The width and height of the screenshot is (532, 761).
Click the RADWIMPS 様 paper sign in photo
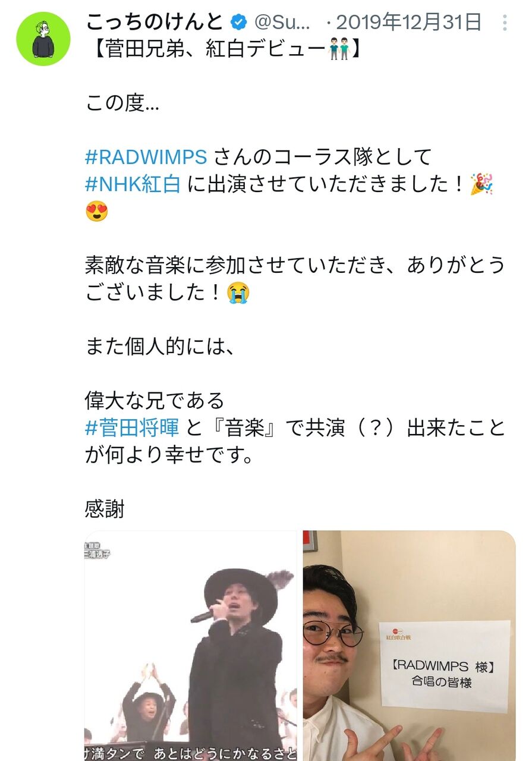[x=445, y=666]
